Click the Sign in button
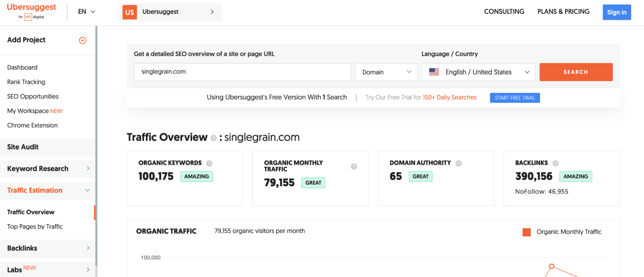The height and width of the screenshot is (277, 644). [x=617, y=12]
